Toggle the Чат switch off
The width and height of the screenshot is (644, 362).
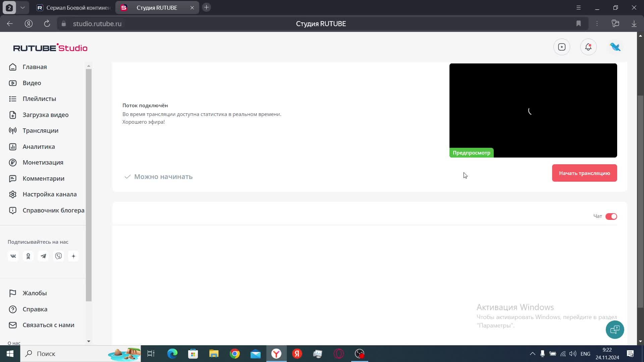611,217
